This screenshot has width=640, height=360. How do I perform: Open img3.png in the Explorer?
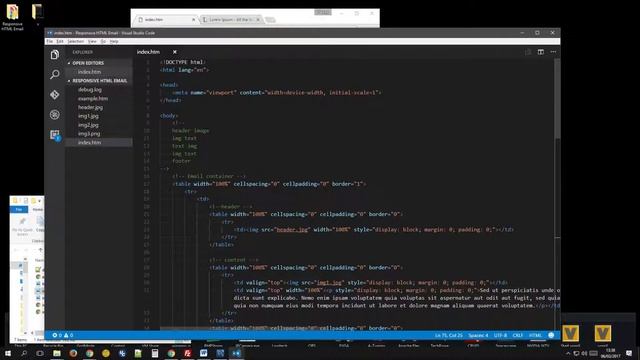[x=89, y=133]
